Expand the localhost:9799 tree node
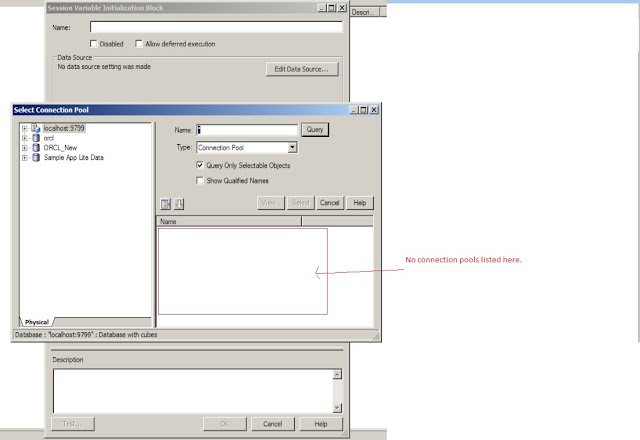Viewport: 640px width, 440px height. (x=24, y=128)
